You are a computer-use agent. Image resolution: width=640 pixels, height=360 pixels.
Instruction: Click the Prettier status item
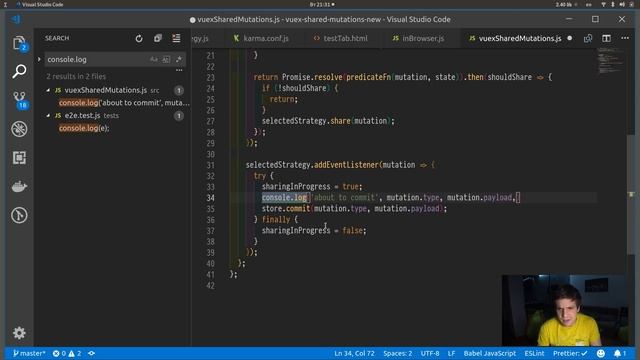570,353
